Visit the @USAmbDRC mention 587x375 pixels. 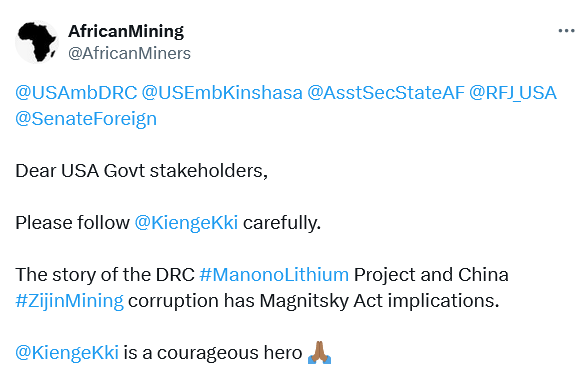pos(76,93)
